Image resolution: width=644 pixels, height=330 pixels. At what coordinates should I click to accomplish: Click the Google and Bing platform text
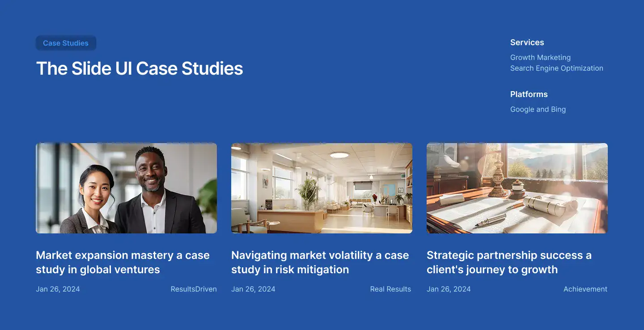tap(538, 109)
